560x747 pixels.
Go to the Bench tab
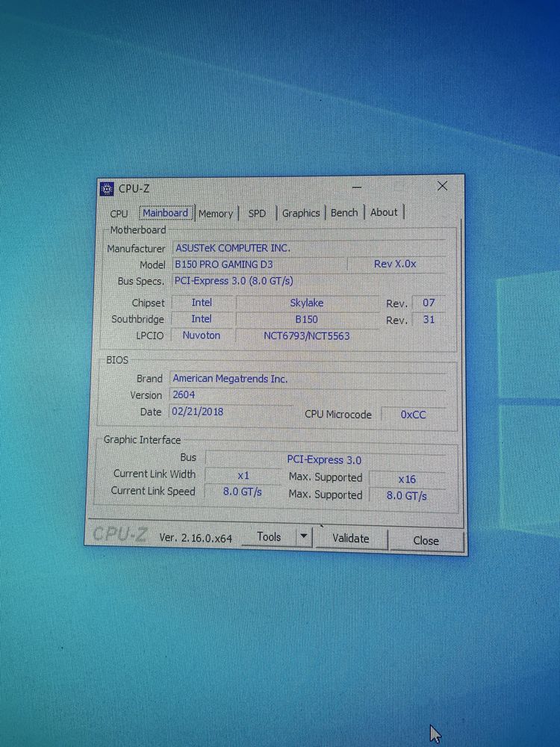click(344, 212)
